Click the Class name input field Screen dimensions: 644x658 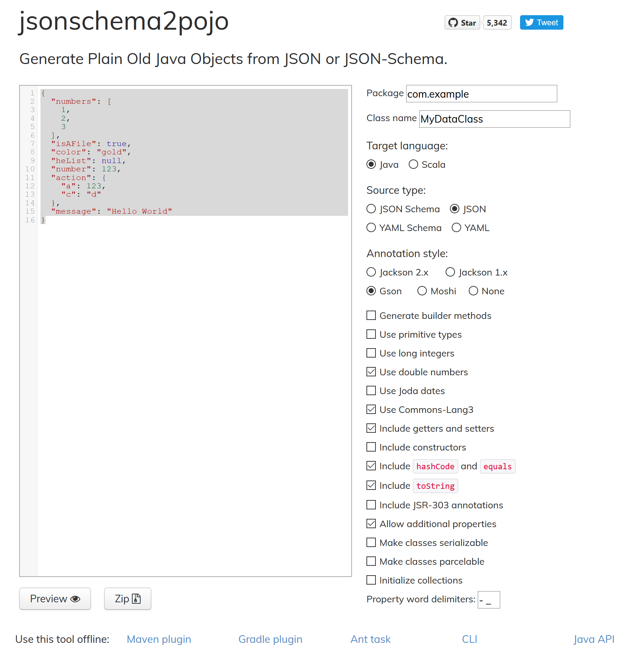tap(494, 119)
